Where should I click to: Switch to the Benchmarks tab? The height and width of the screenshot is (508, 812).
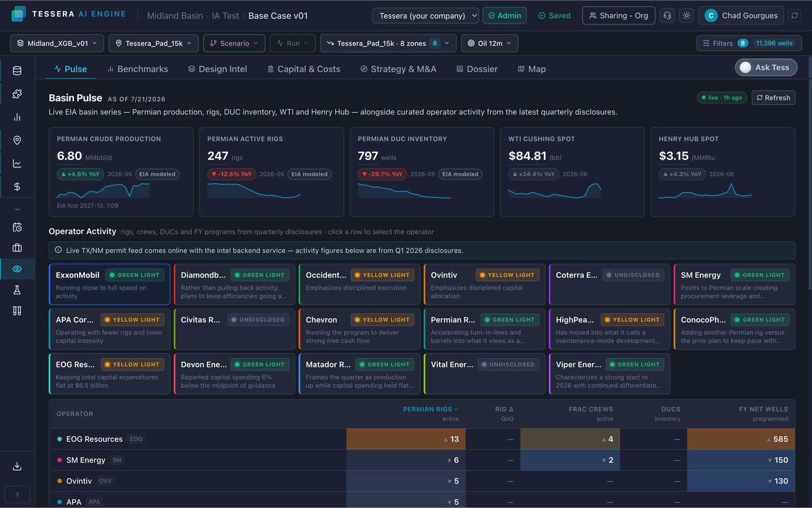pos(138,69)
